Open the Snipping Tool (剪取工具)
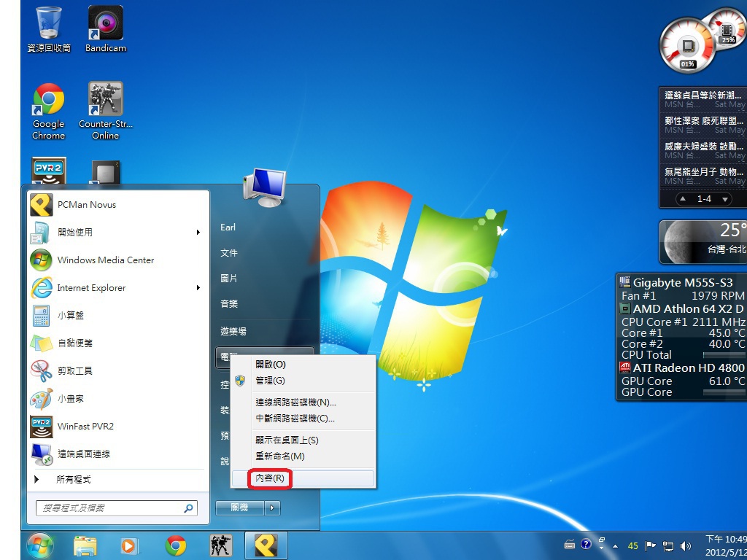Image resolution: width=747 pixels, height=560 pixels. 119,370
